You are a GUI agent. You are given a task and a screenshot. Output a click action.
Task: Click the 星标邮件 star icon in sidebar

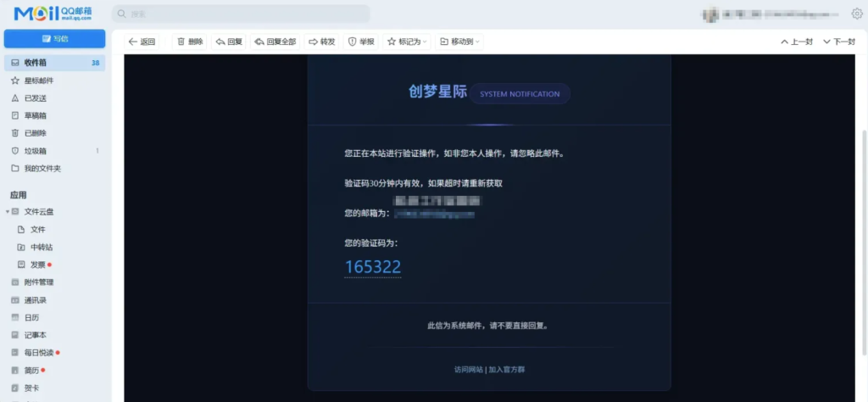click(x=15, y=81)
